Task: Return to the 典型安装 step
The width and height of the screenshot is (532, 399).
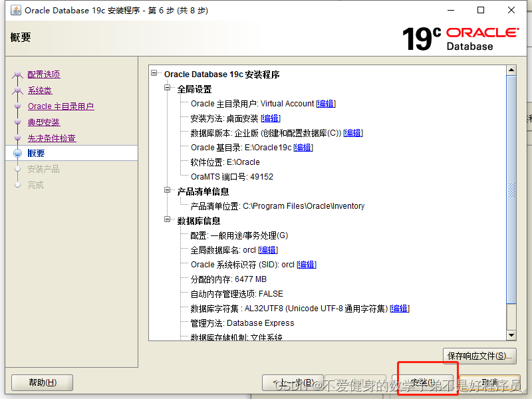Action: click(x=44, y=122)
